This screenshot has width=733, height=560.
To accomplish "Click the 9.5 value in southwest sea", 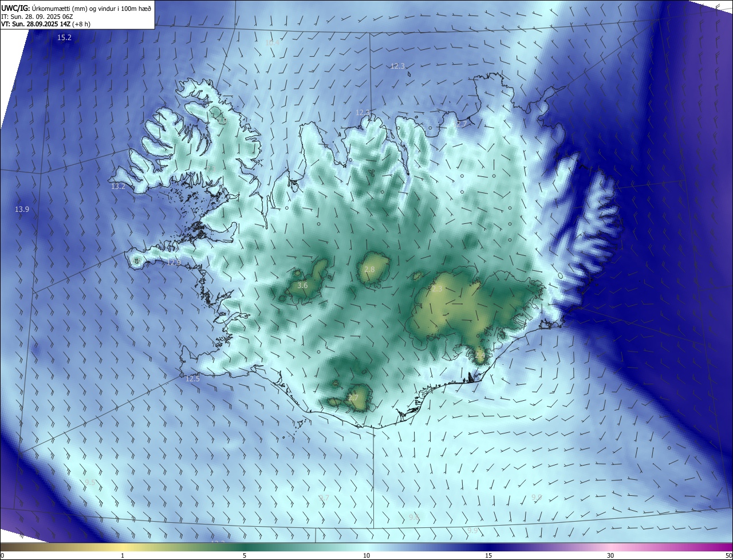I will point(90,483).
